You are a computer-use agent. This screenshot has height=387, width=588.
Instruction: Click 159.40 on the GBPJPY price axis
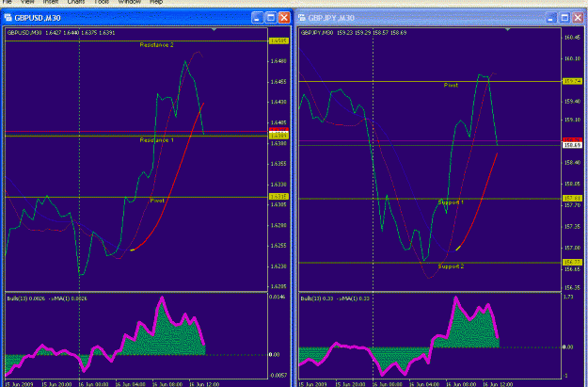(x=572, y=102)
